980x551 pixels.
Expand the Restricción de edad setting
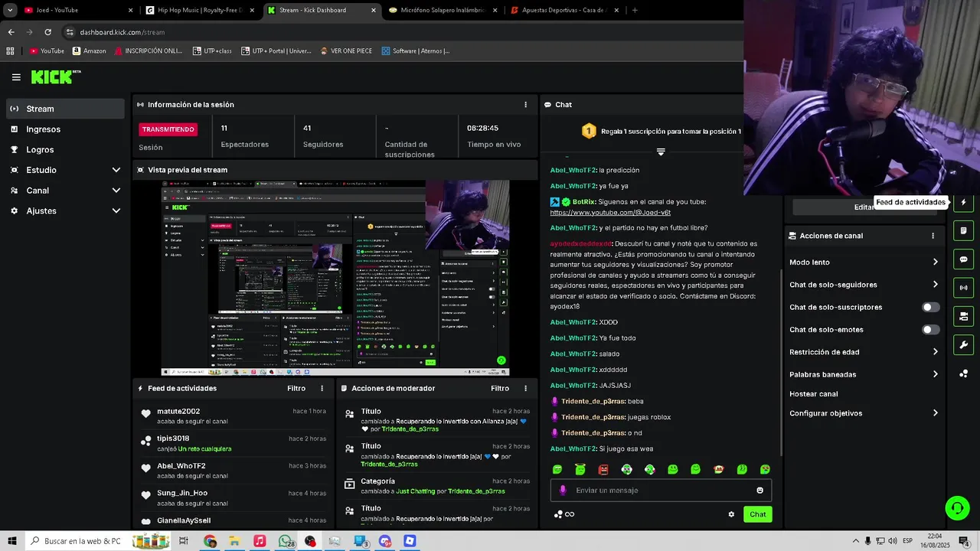[x=864, y=352]
